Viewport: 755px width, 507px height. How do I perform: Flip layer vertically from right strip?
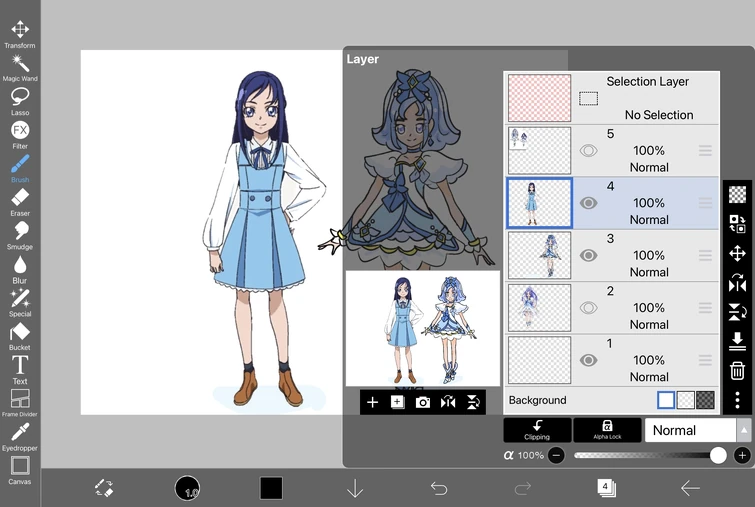(737, 312)
